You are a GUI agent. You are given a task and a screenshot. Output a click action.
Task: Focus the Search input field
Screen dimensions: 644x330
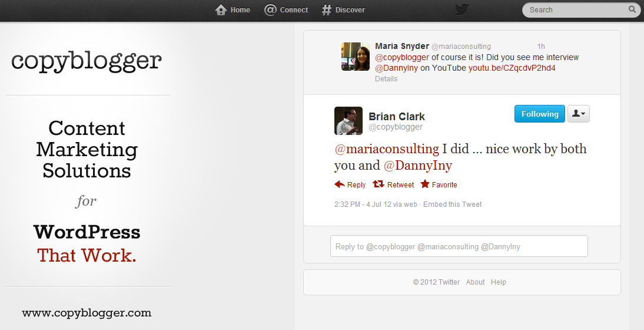coord(580,10)
